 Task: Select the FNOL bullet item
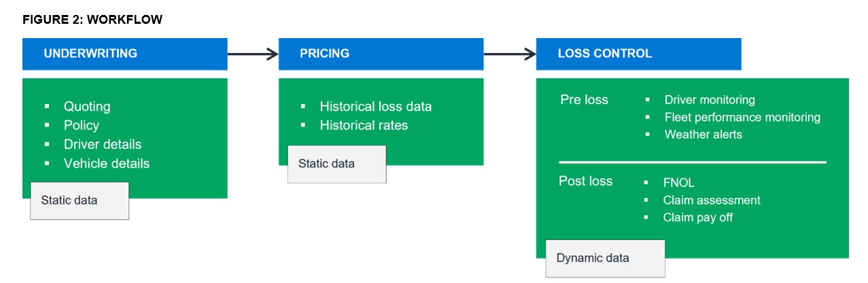[x=679, y=182]
